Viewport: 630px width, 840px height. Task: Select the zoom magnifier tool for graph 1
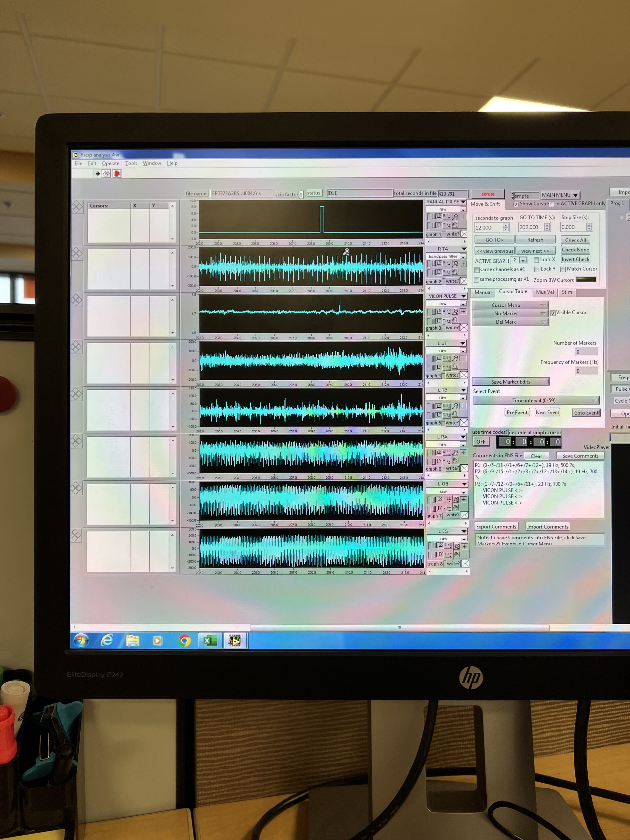point(456,217)
